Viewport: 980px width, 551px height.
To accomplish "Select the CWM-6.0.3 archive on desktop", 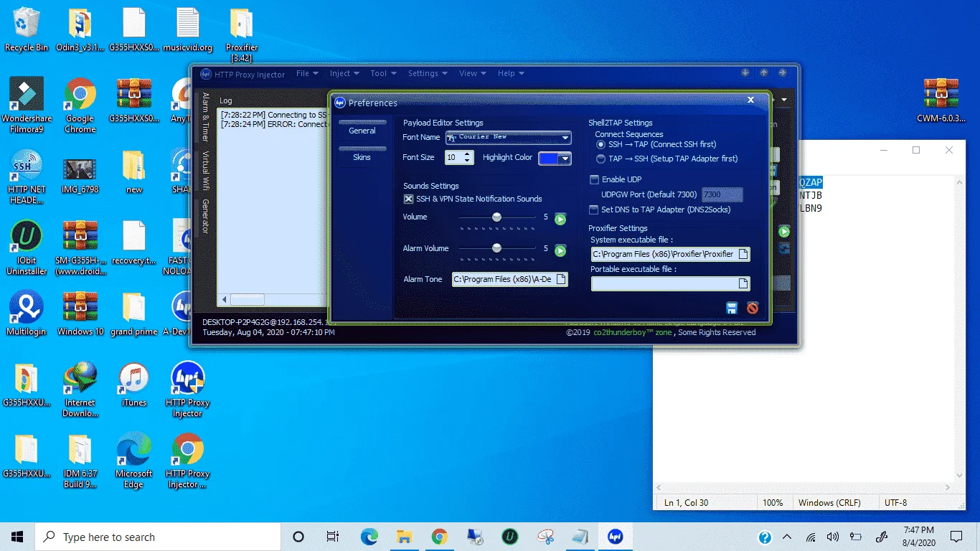I will tap(941, 101).
